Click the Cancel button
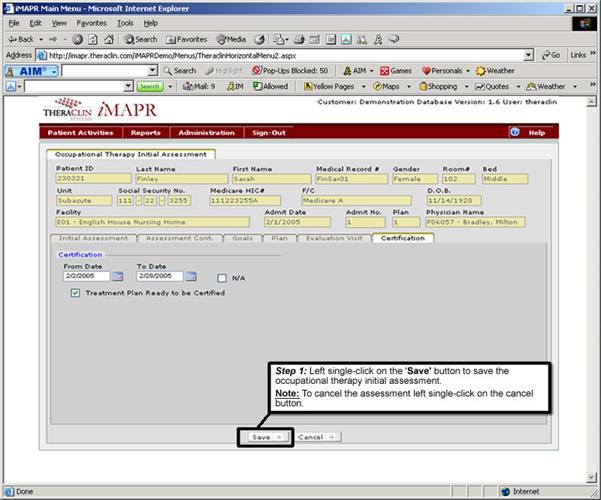Screen dimensions: 601x500 coord(318,437)
